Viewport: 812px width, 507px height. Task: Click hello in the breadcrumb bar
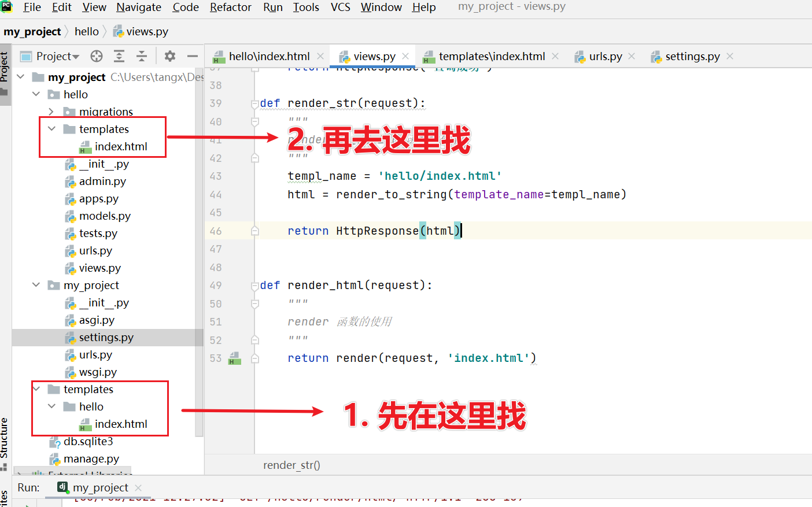point(87,31)
